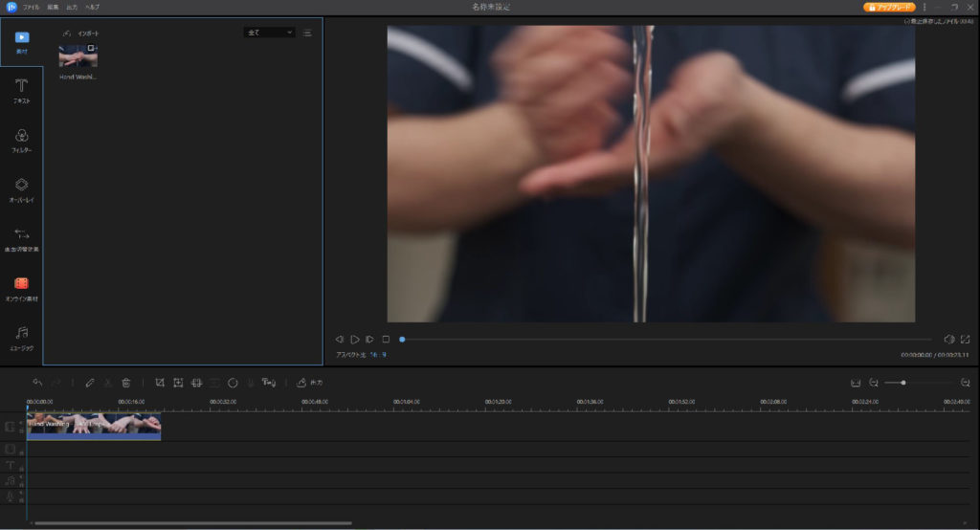The image size is (980, 530).
Task: Open the オーバーレイ (Overlay) panel
Action: click(22, 190)
